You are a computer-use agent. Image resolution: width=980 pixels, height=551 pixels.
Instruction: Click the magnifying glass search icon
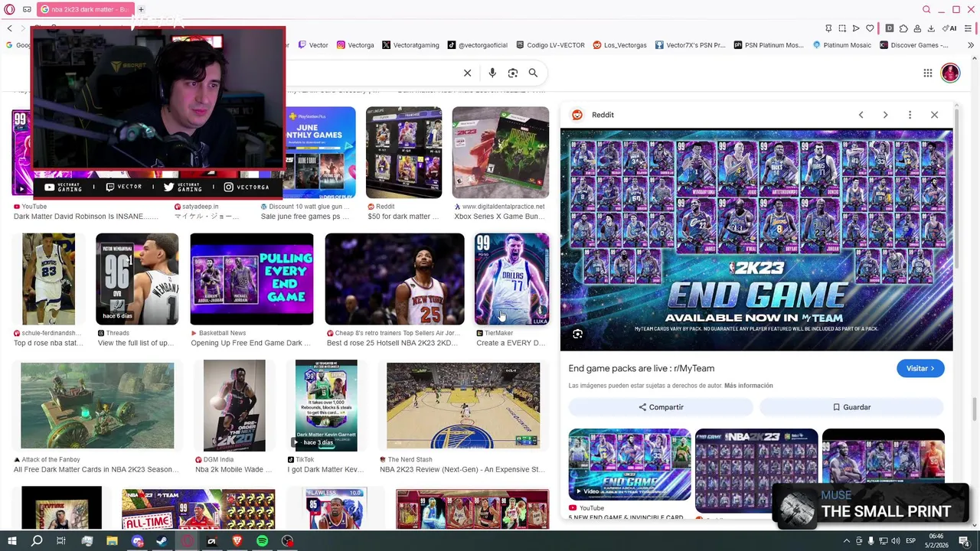(x=533, y=73)
